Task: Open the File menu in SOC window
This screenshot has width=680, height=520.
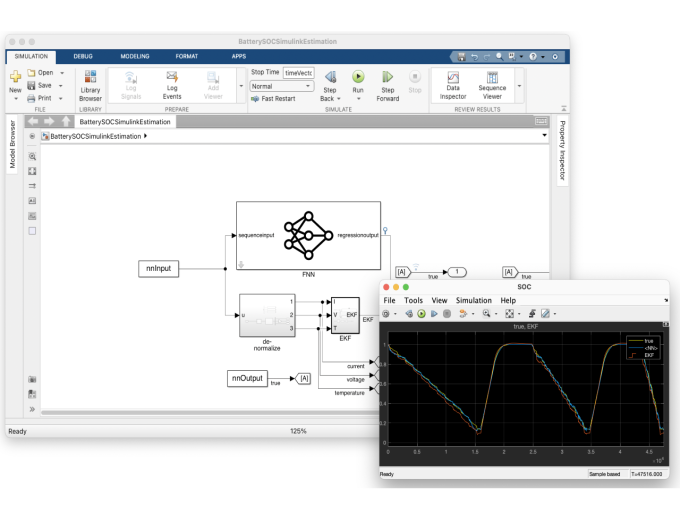Action: click(x=389, y=300)
